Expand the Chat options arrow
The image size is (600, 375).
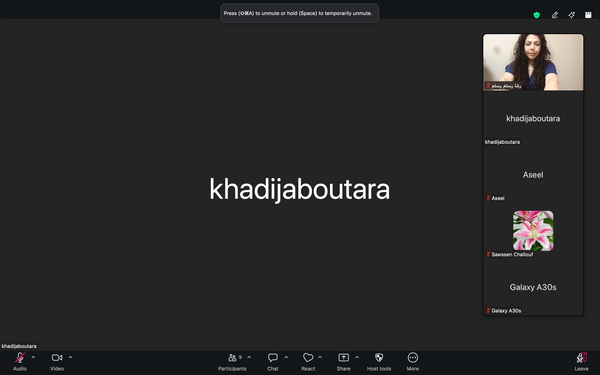[x=286, y=357]
